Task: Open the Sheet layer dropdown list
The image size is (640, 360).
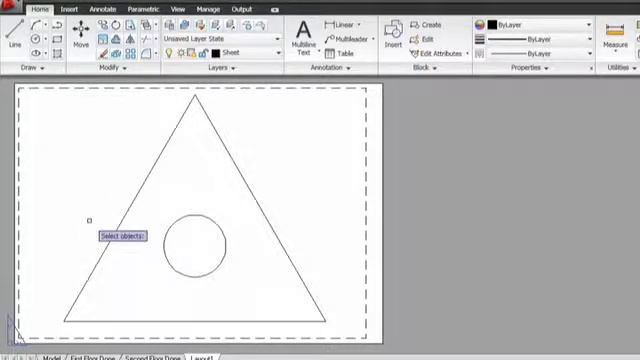Action: pyautogui.click(x=278, y=53)
